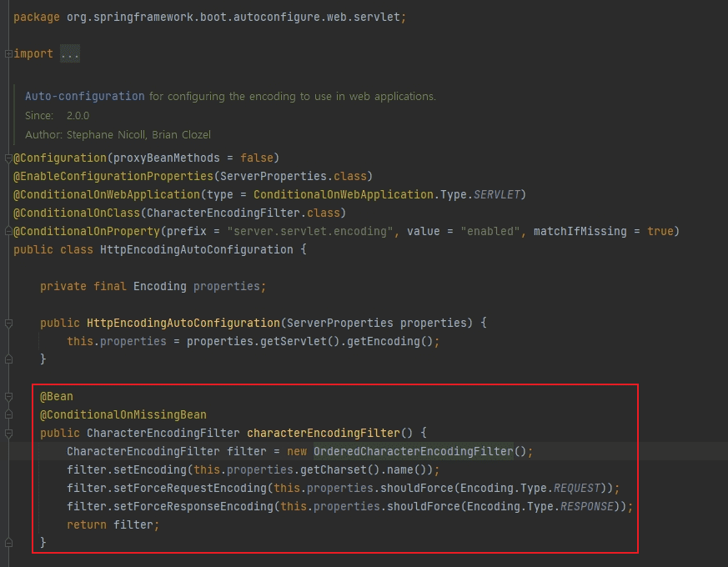The width and height of the screenshot is (728, 567).
Task: Click the fold marker next to @Bean
Action: pyautogui.click(x=8, y=397)
